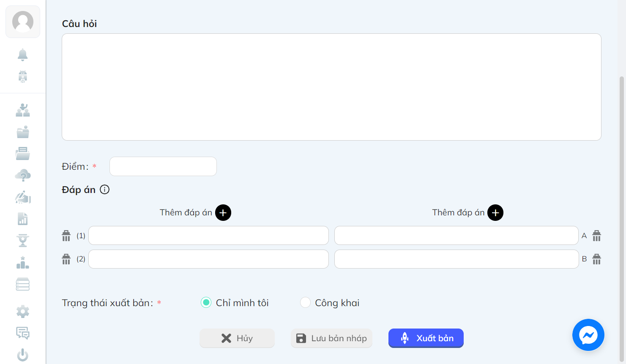This screenshot has width=626, height=364.
Task: Select the Công khai radio option
Action: tap(305, 302)
